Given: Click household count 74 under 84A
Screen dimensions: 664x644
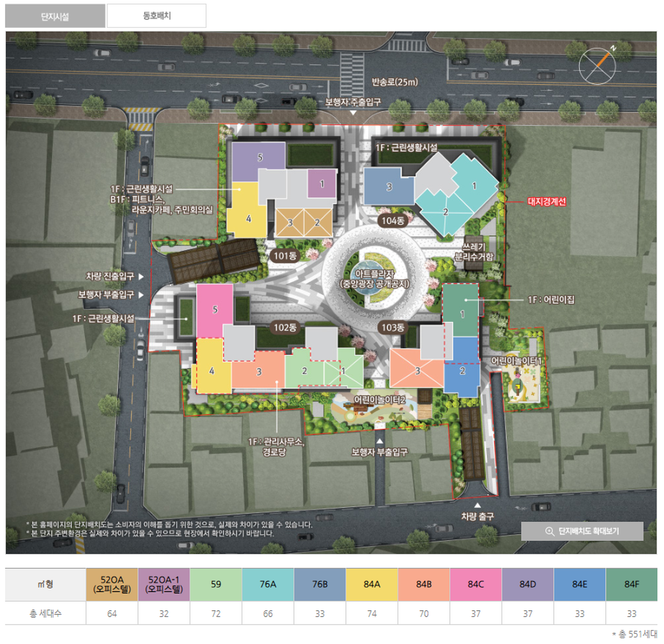Looking at the screenshot, I should tap(372, 614).
